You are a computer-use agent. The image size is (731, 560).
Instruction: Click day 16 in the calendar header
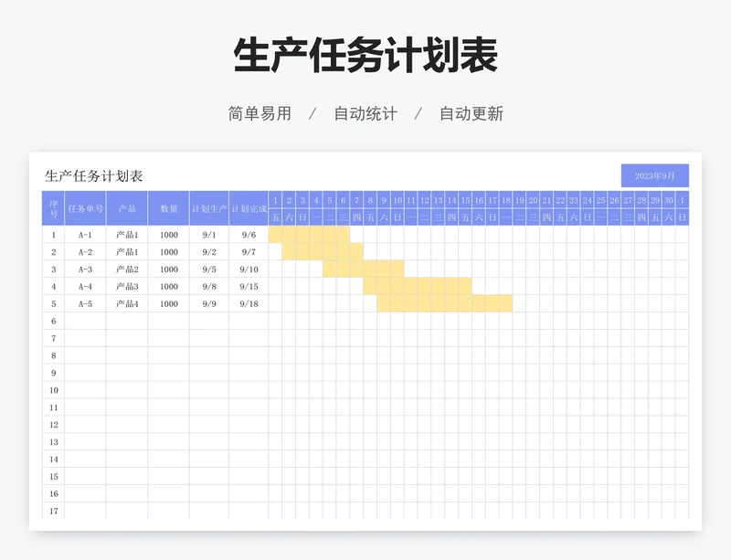pos(479,200)
